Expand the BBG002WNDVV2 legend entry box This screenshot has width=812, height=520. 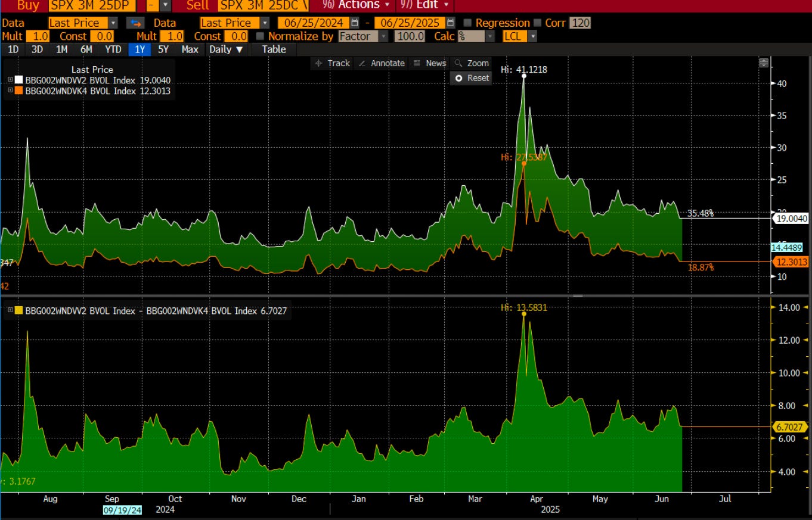10,80
